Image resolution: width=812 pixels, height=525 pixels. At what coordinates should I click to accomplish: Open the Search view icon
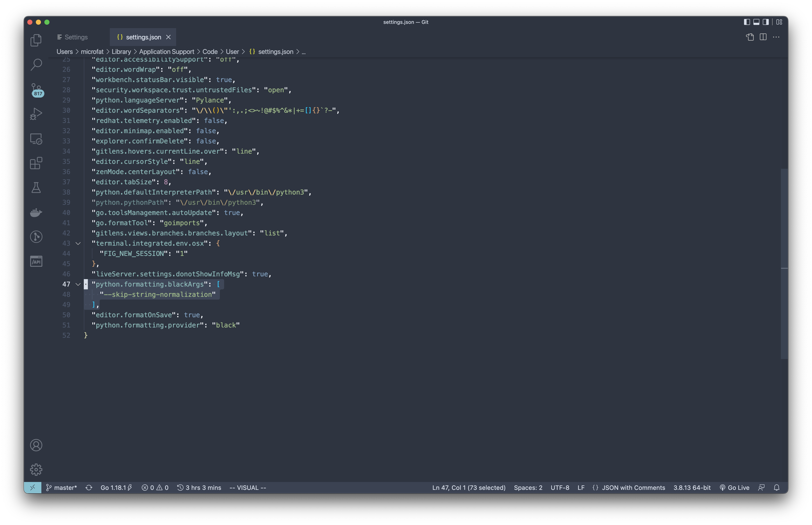point(36,64)
